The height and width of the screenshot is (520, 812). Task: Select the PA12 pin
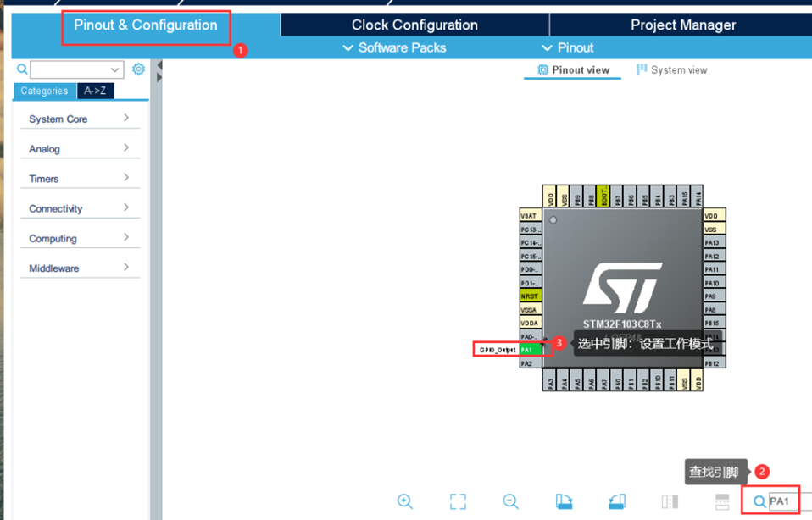pos(715,256)
